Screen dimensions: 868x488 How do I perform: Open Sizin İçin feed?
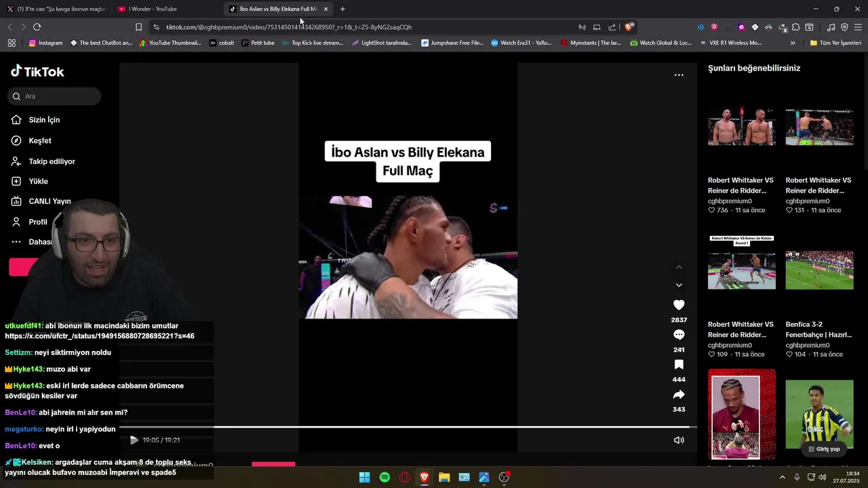(x=35, y=120)
